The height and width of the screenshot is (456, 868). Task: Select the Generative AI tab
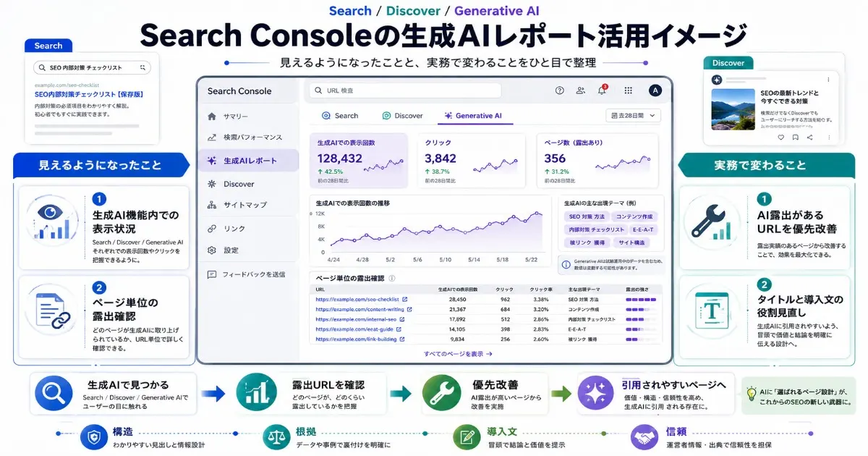coord(474,116)
